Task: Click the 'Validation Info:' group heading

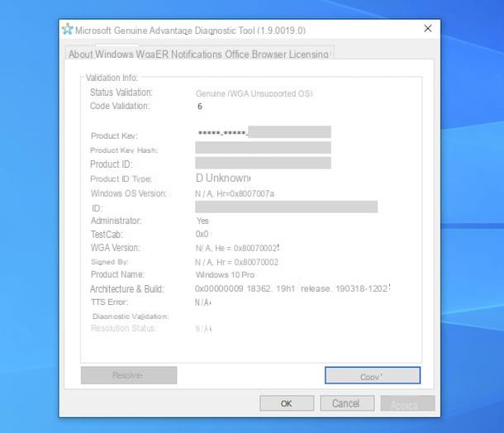Action: (x=112, y=78)
